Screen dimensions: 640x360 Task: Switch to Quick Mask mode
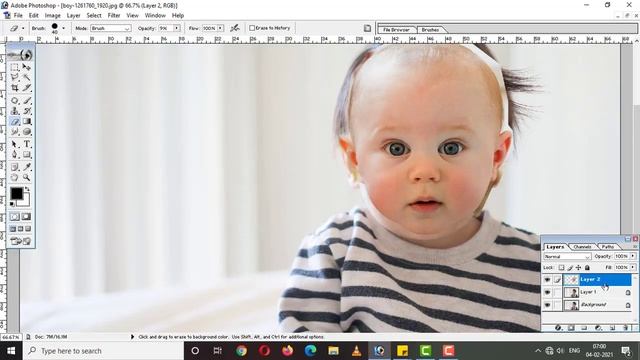click(26, 217)
